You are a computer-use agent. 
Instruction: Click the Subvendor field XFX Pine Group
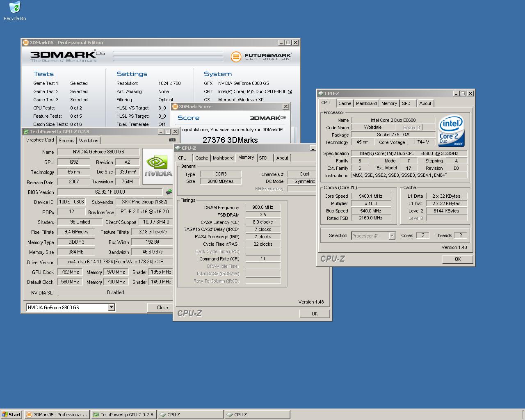click(x=144, y=202)
